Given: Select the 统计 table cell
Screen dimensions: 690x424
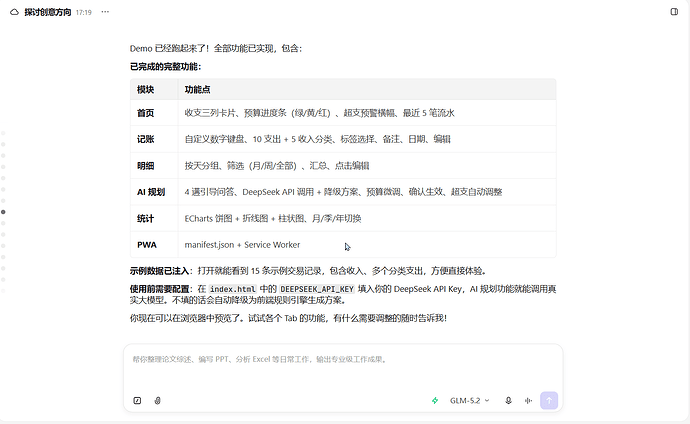Looking at the screenshot, I should (154, 218).
